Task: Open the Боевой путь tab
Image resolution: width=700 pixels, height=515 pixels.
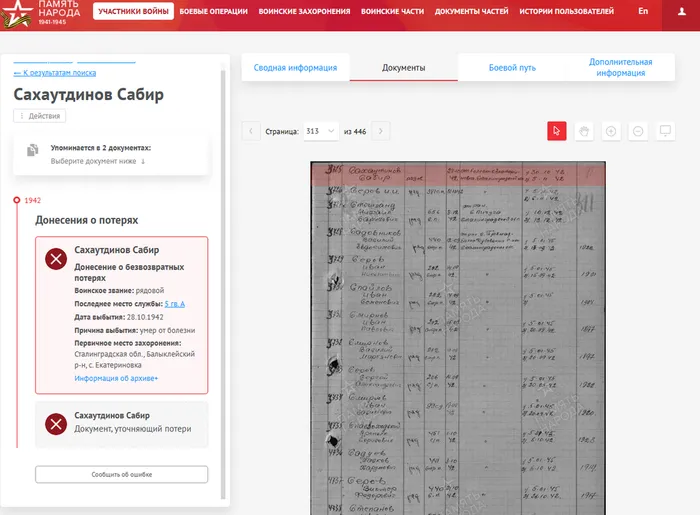Action: (512, 68)
